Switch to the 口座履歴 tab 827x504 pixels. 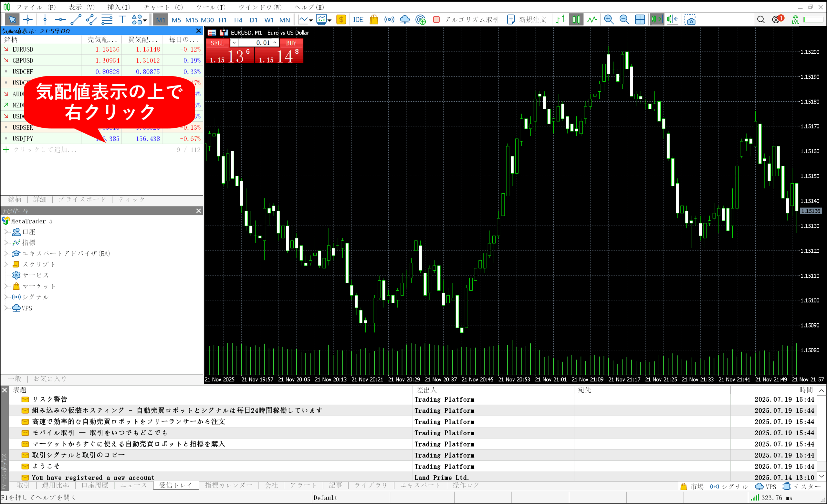[x=95, y=485]
